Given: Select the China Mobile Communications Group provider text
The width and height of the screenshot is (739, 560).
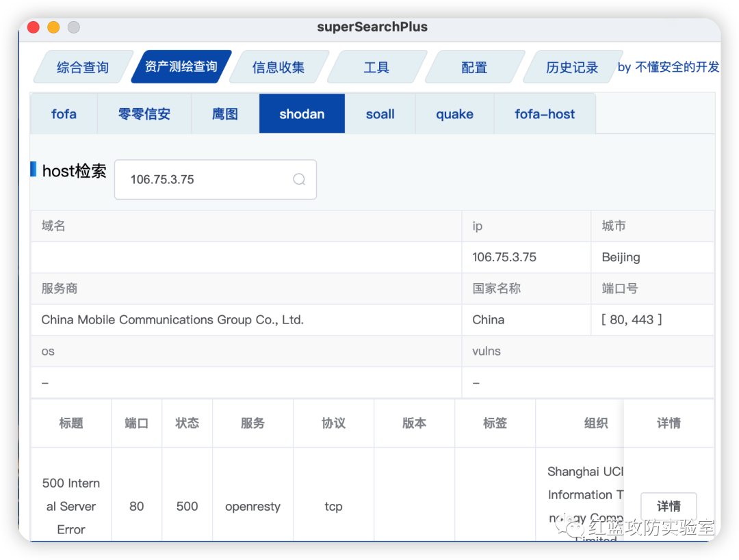Looking at the screenshot, I should coord(172,320).
